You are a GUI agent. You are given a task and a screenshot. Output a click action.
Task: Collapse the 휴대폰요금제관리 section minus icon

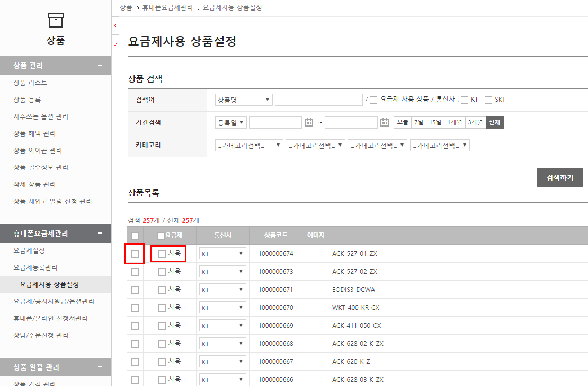pos(100,234)
